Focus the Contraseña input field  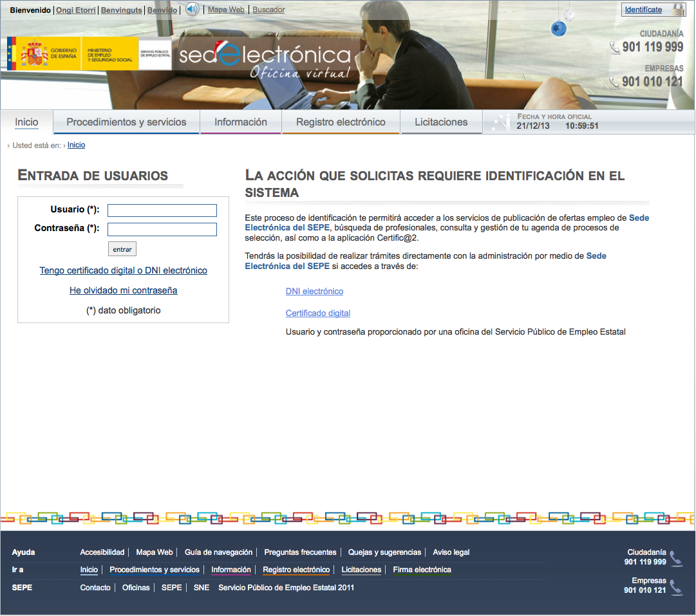click(162, 229)
